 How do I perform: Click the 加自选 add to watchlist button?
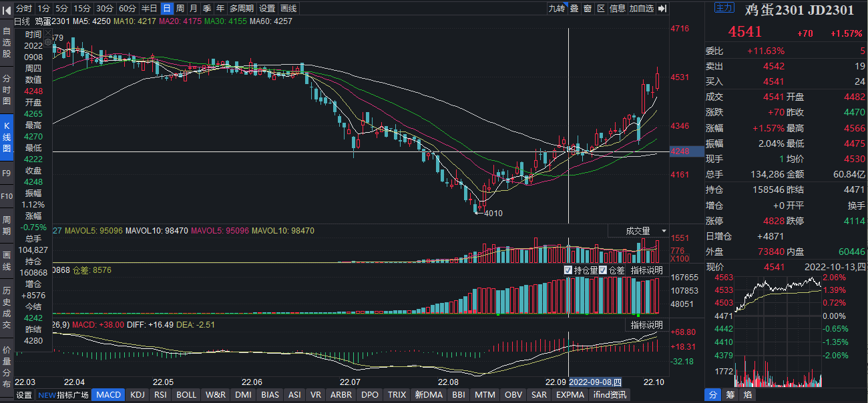pyautogui.click(x=642, y=9)
